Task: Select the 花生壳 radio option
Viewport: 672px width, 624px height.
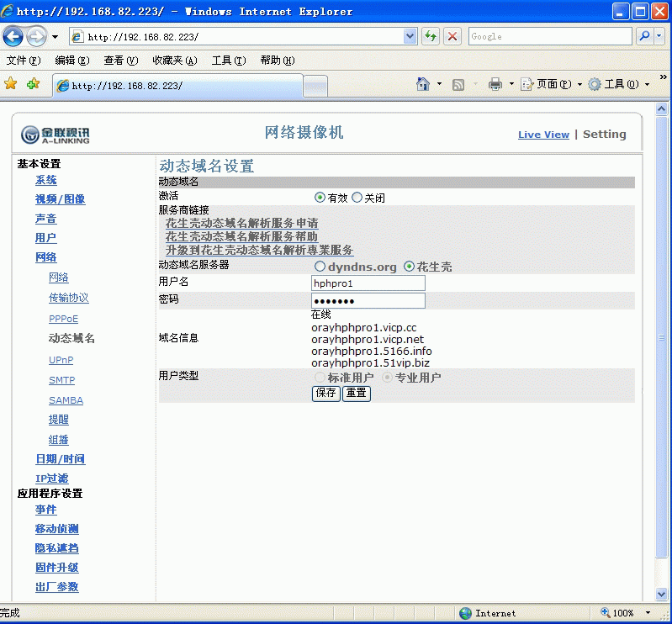Action: (x=410, y=267)
